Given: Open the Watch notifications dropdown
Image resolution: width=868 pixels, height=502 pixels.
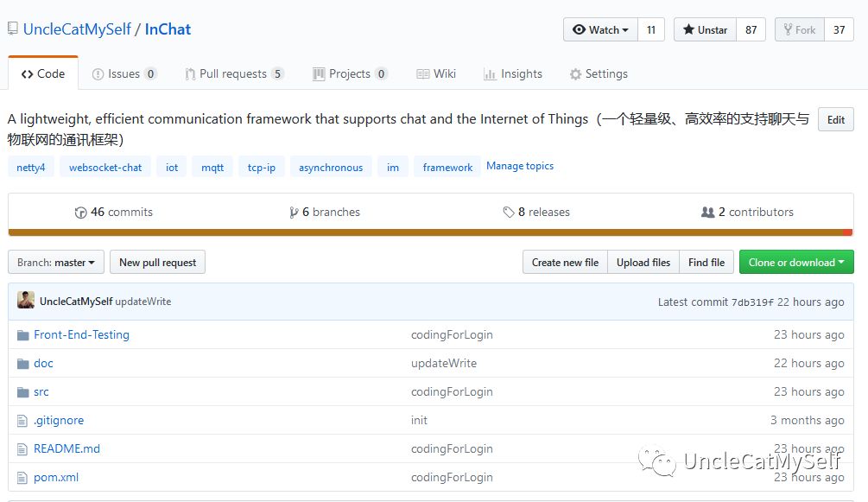Looking at the screenshot, I should tap(600, 30).
